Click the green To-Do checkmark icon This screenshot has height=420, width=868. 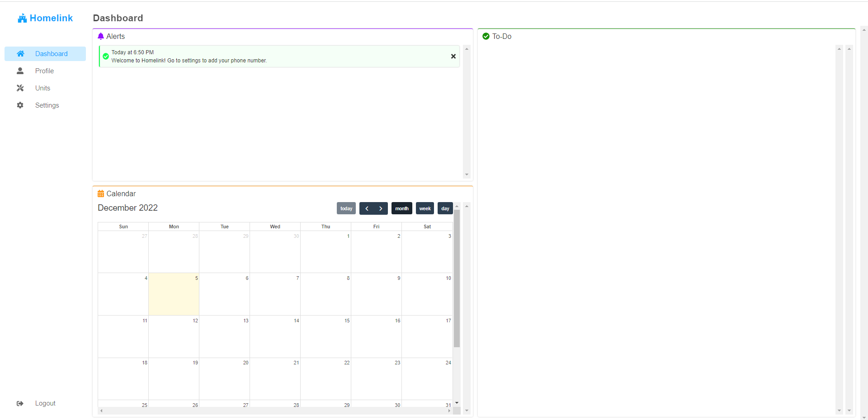point(486,36)
